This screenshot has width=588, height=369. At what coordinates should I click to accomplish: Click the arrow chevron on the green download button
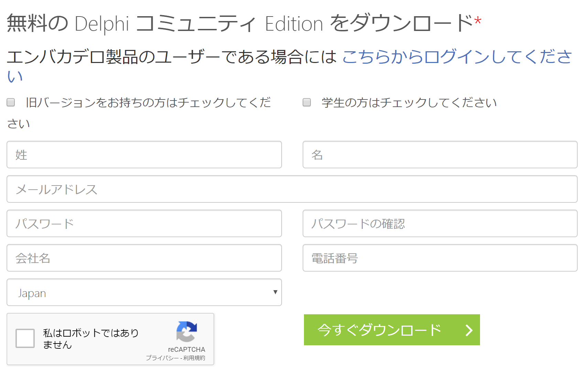tap(469, 330)
